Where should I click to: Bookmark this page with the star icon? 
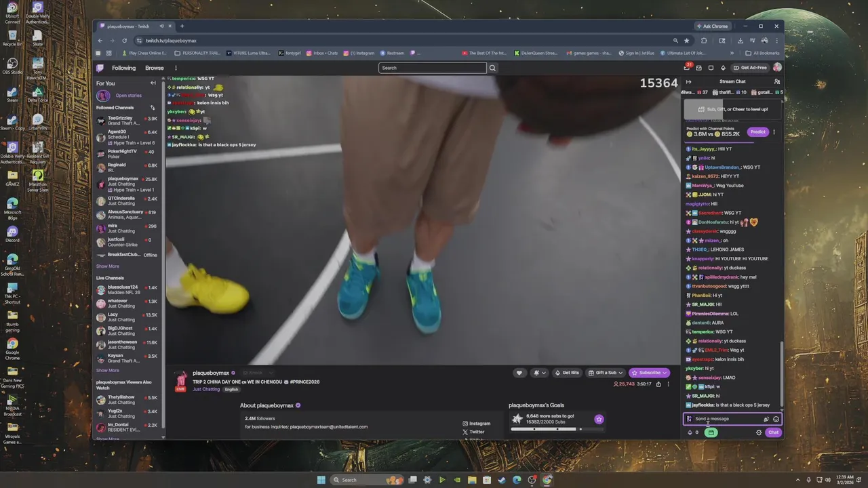pyautogui.click(x=686, y=41)
